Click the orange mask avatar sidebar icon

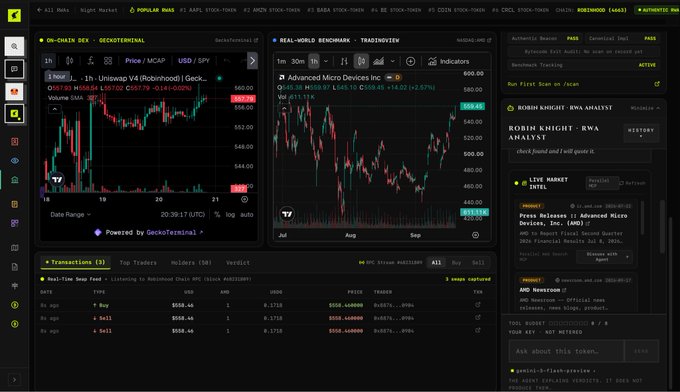coord(14,91)
